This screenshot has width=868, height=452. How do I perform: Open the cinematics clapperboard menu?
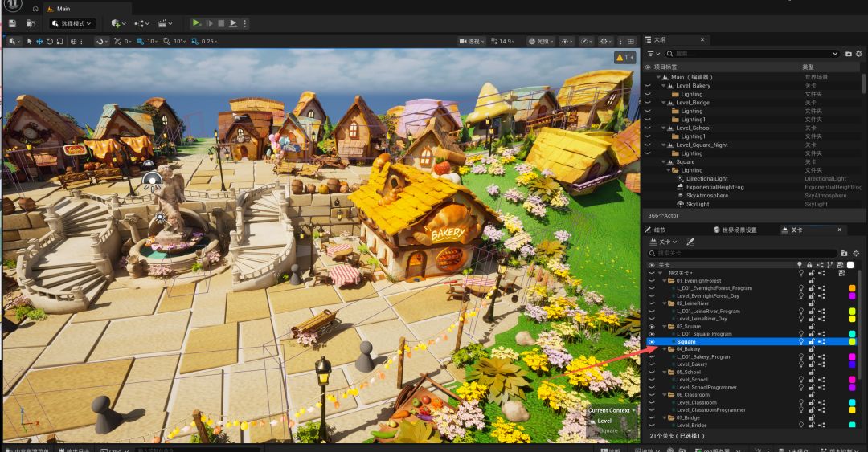pos(165,24)
